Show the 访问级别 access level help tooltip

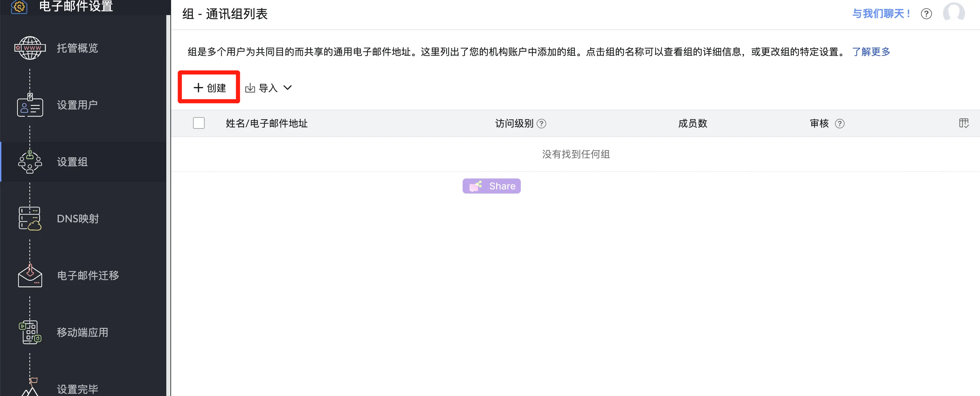(x=541, y=124)
